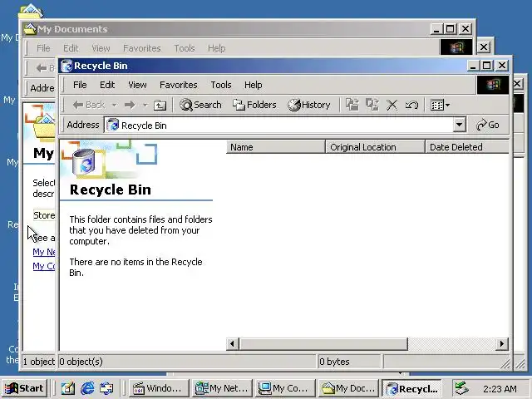The image size is (532, 399).
Task: Open the Address bar dropdown arrow
Action: click(459, 126)
